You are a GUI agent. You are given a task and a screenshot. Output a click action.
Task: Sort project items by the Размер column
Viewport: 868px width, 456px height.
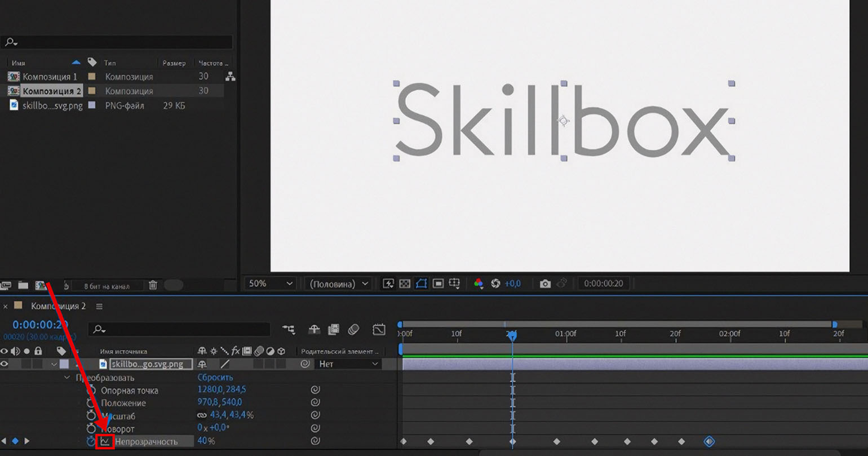coord(174,63)
